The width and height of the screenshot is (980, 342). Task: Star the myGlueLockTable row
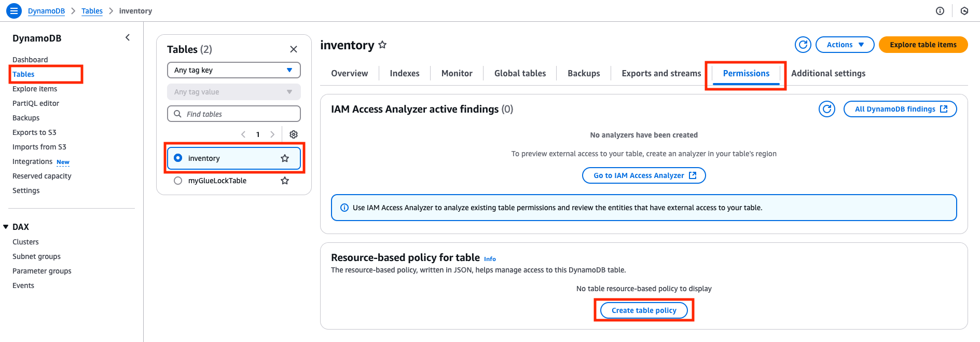285,181
